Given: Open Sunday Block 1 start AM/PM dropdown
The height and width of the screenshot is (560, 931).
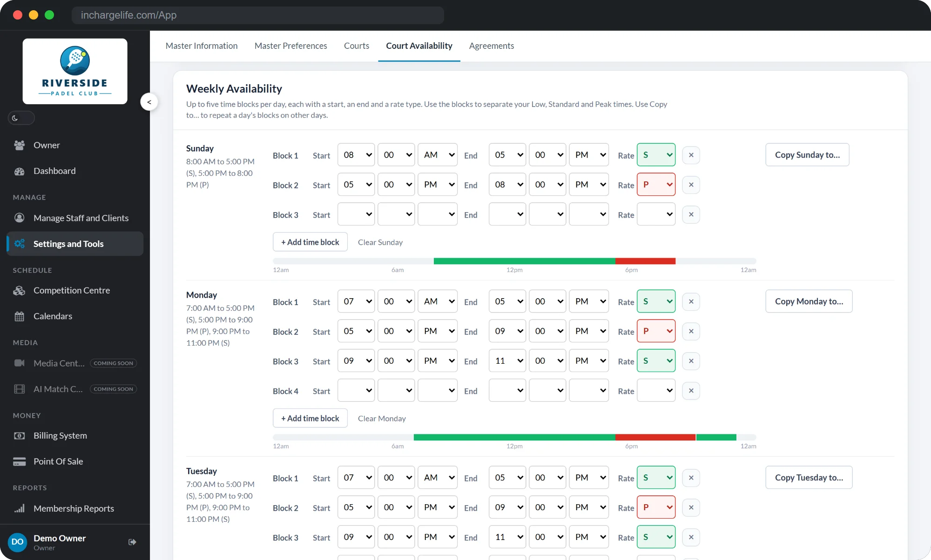Looking at the screenshot, I should (x=438, y=155).
